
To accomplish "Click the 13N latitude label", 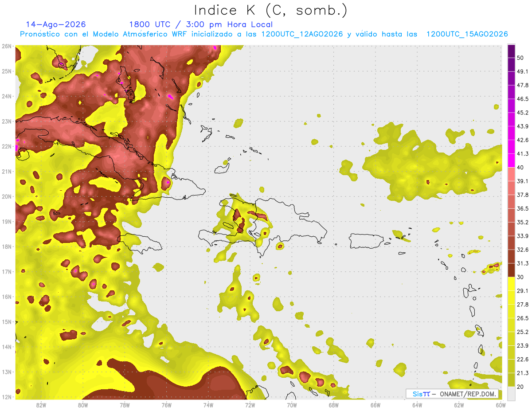I will [6, 372].
